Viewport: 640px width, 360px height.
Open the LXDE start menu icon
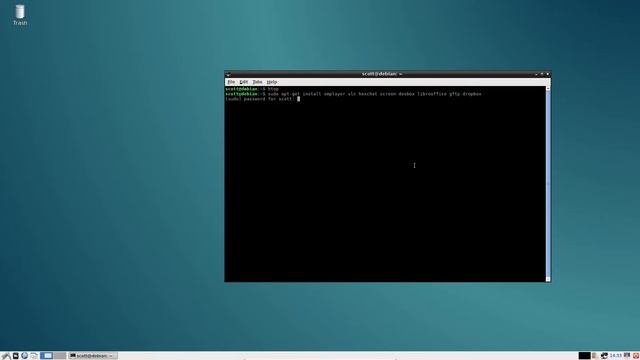click(x=6, y=356)
